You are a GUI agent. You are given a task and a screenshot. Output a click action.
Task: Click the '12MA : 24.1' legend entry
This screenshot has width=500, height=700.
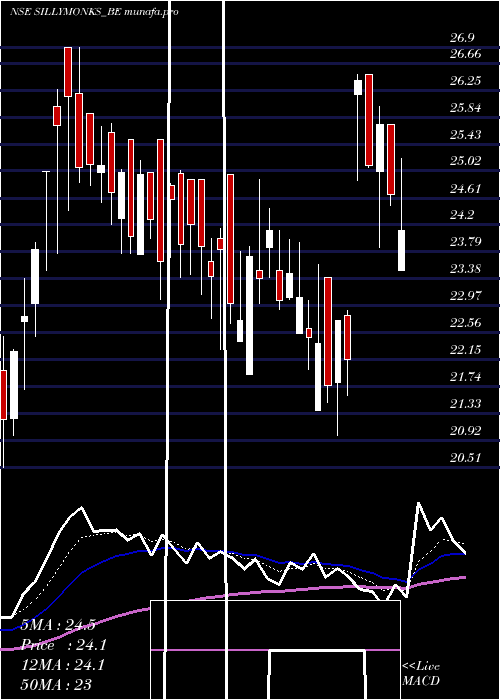click(63, 665)
